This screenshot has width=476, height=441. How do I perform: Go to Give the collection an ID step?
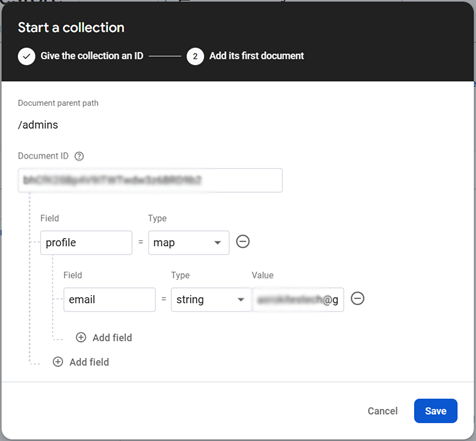[92, 56]
